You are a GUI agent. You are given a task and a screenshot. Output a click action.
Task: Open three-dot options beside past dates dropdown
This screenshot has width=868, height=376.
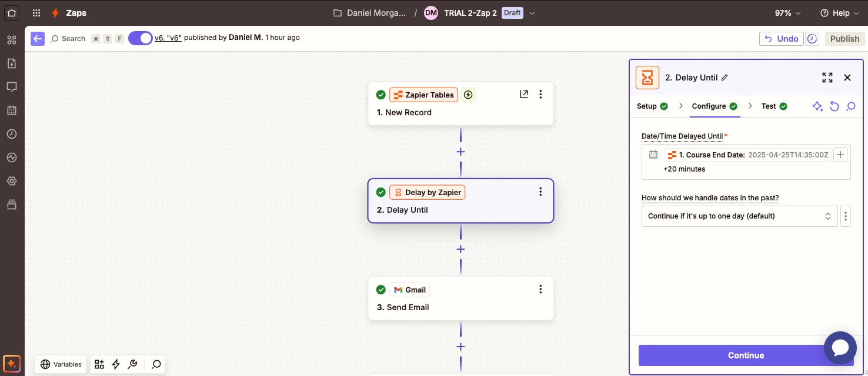[846, 216]
